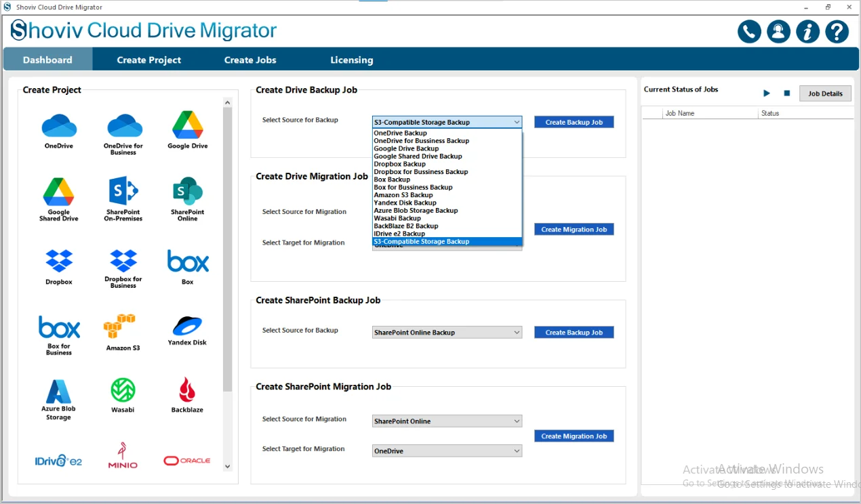Click Create Migration Job for SharePoint
The image size is (861, 504).
click(x=574, y=436)
